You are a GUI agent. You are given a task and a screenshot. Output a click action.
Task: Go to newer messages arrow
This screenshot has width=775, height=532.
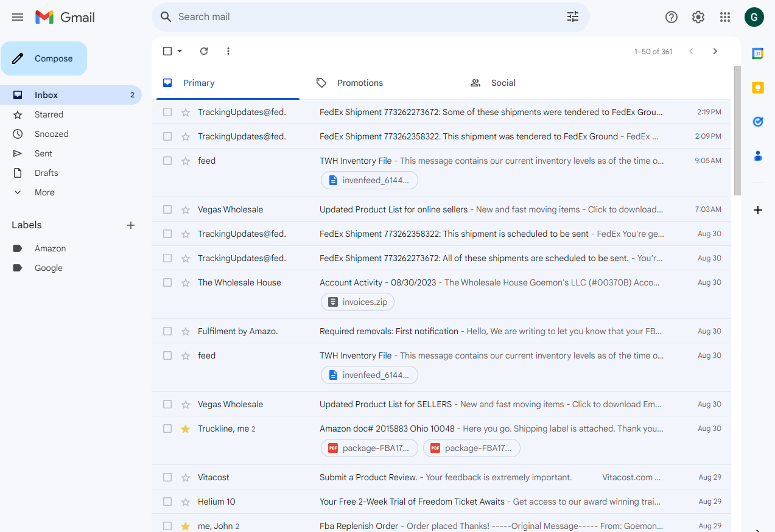click(x=691, y=51)
